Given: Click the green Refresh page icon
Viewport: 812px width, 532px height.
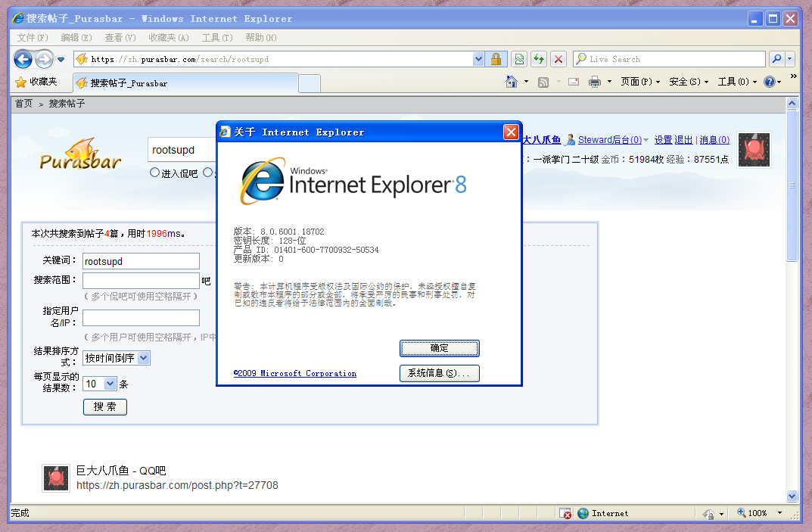Looking at the screenshot, I should click(539, 59).
